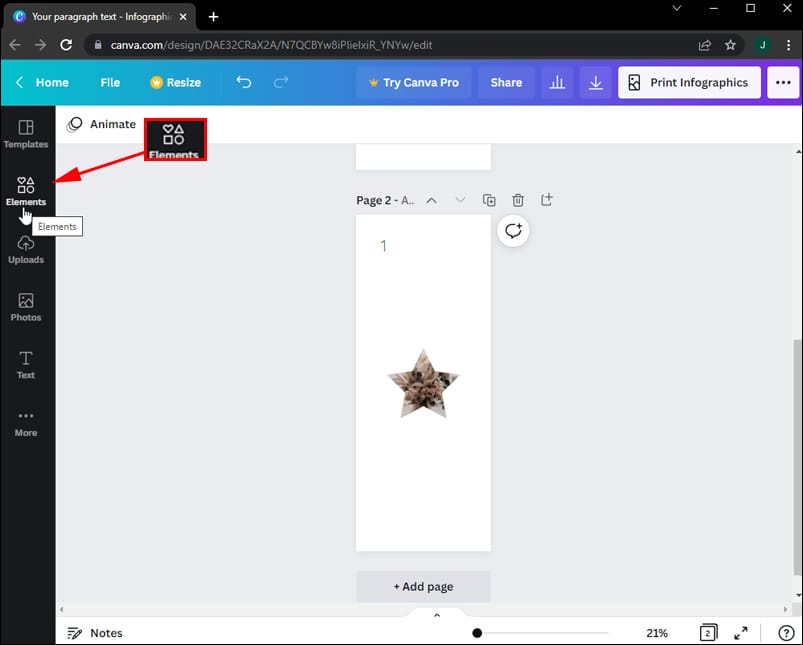Open the Text panel

pyautogui.click(x=26, y=362)
